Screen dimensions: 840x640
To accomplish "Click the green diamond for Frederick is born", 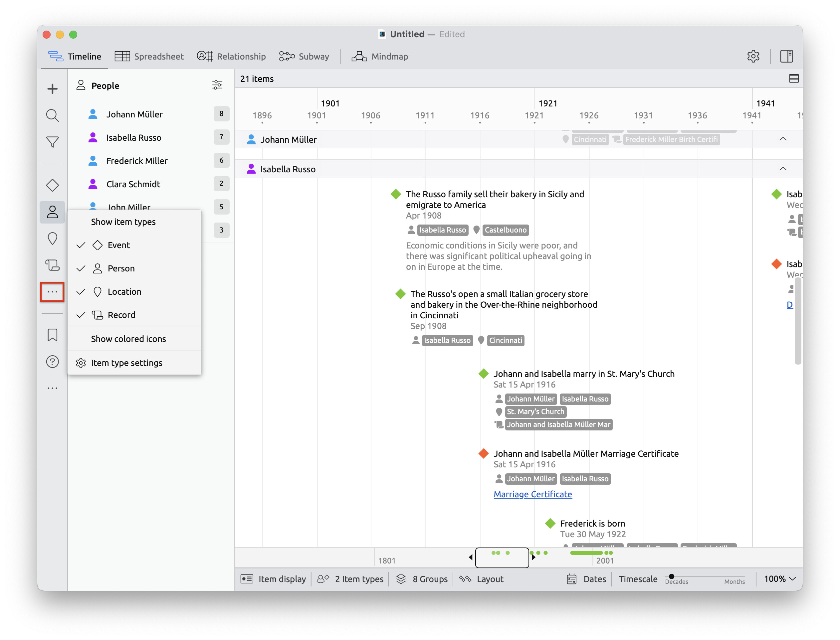I will pyautogui.click(x=550, y=524).
